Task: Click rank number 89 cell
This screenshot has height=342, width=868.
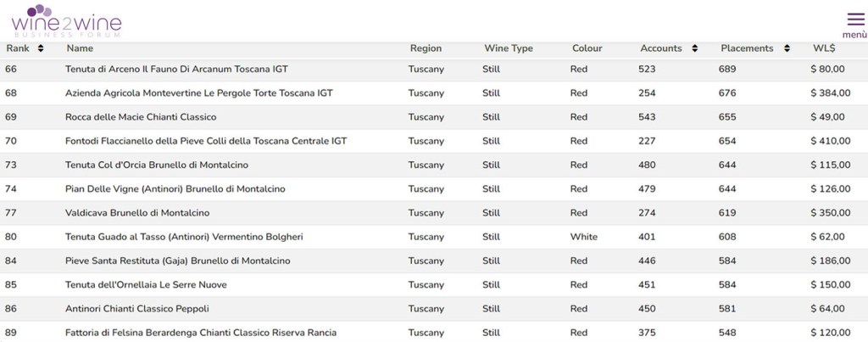Action: (x=11, y=333)
